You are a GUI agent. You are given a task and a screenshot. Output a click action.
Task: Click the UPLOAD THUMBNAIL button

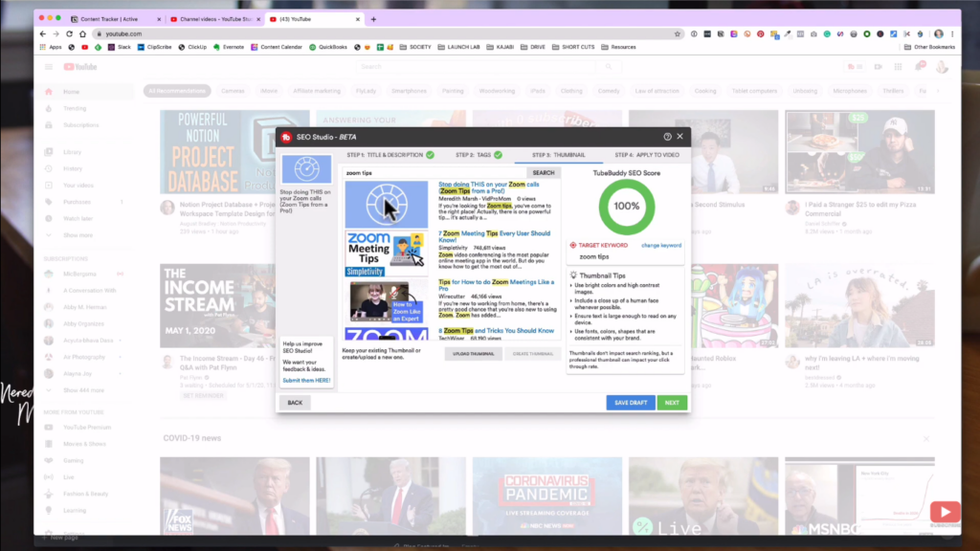pyautogui.click(x=473, y=354)
